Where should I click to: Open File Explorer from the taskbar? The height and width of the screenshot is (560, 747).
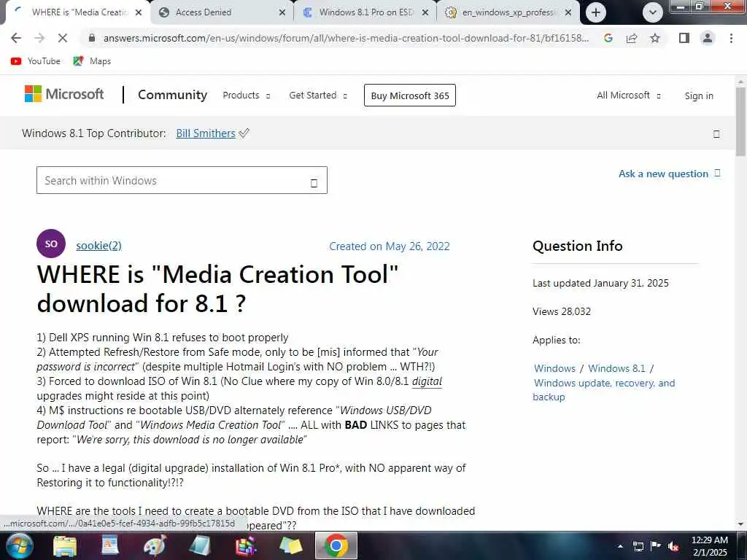(65, 546)
